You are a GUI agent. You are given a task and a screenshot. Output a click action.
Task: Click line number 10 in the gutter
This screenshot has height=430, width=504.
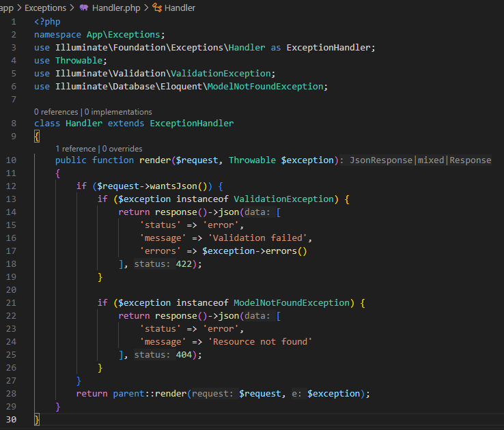[12, 160]
